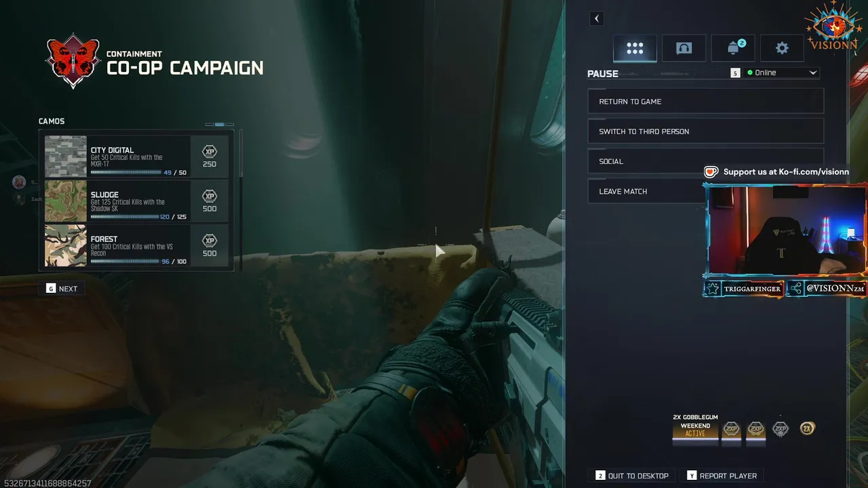The height and width of the screenshot is (488, 868).
Task: Click the Visionn eye logo
Action: pos(833,27)
